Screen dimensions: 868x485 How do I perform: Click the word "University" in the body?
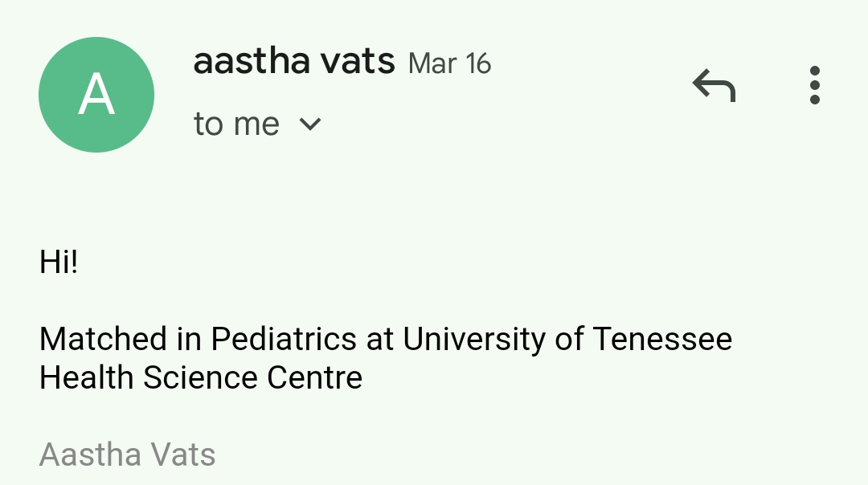click(474, 339)
